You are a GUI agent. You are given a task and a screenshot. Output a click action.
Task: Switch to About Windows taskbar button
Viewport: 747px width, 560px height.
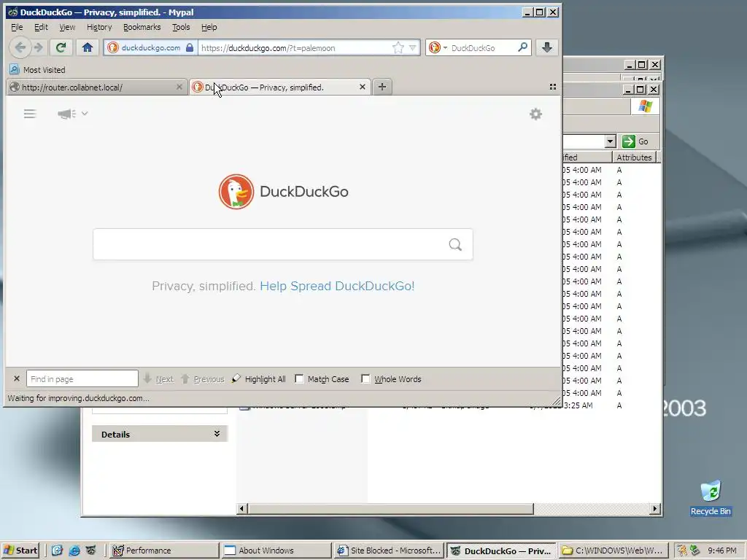point(276,551)
